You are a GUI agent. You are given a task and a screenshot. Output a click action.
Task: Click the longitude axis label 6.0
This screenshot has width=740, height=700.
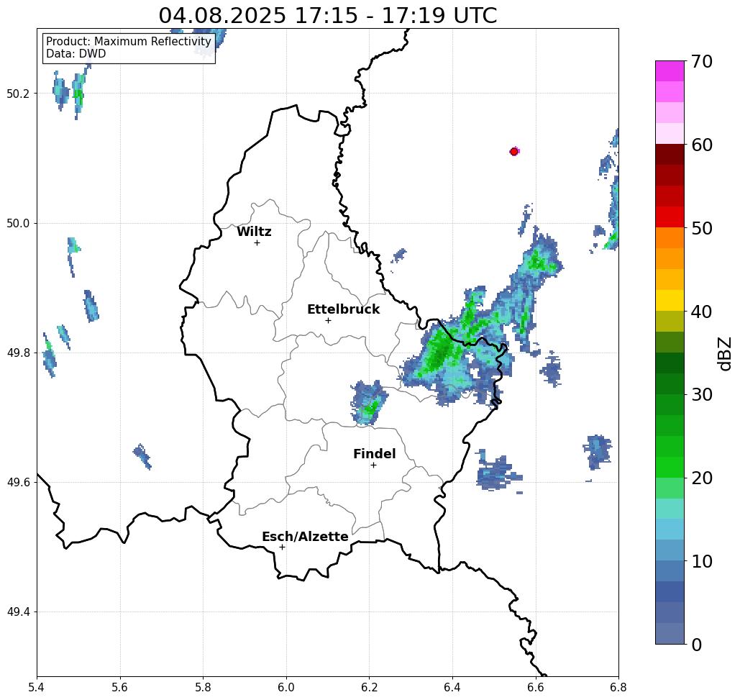tap(286, 687)
